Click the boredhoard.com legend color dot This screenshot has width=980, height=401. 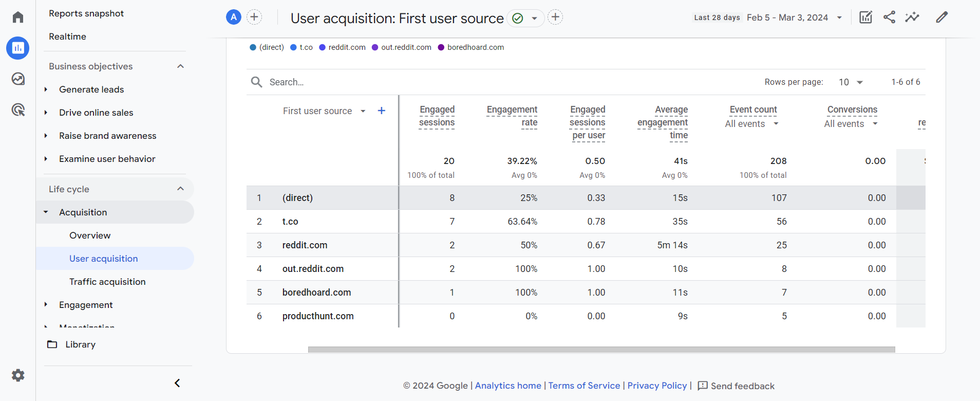point(441,47)
